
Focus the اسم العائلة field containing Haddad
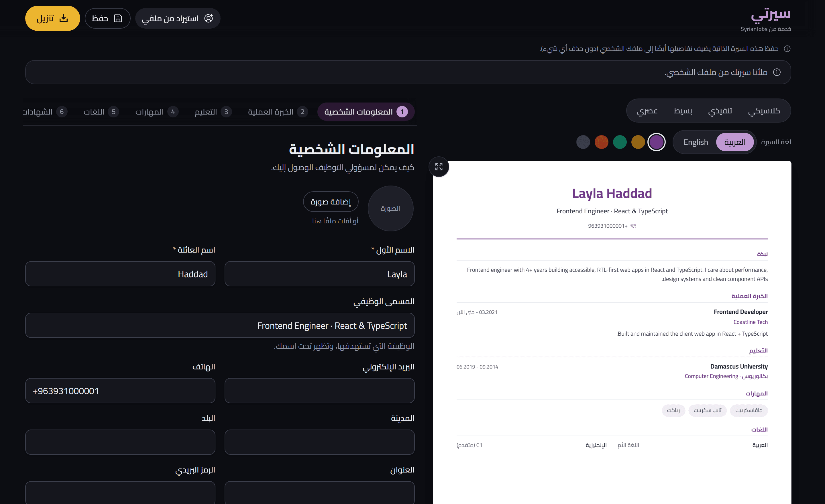120,274
